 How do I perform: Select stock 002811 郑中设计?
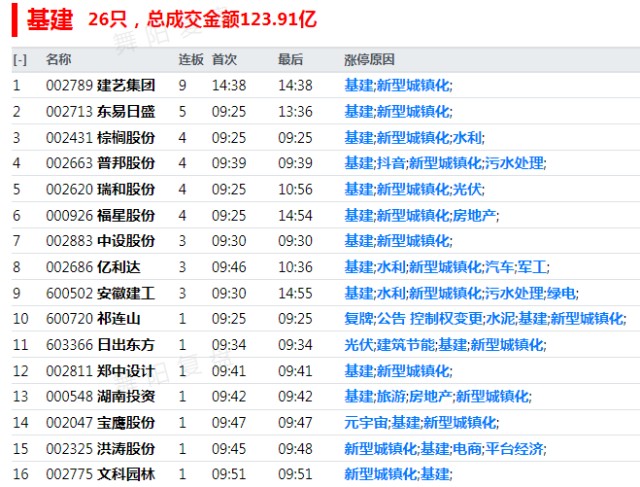[100, 371]
